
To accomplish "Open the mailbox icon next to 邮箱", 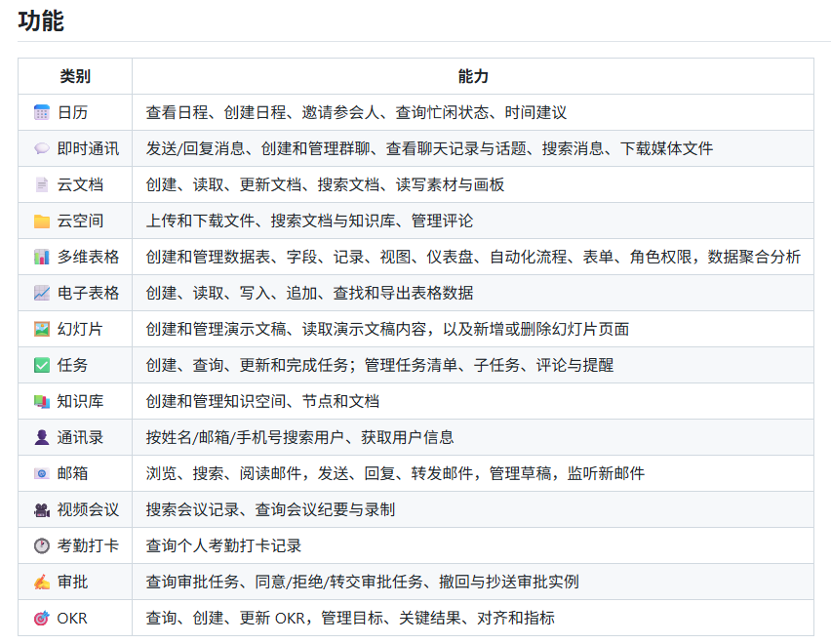I will click(x=41, y=473).
